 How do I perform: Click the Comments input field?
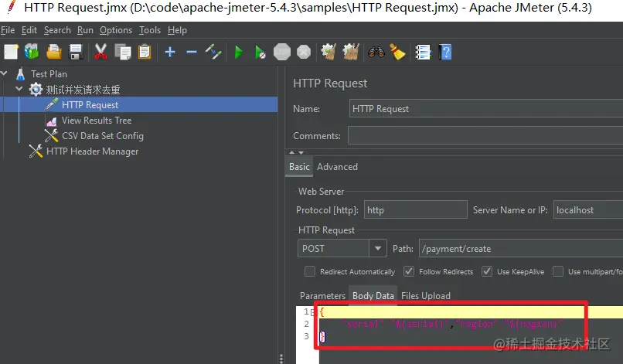pyautogui.click(x=485, y=135)
